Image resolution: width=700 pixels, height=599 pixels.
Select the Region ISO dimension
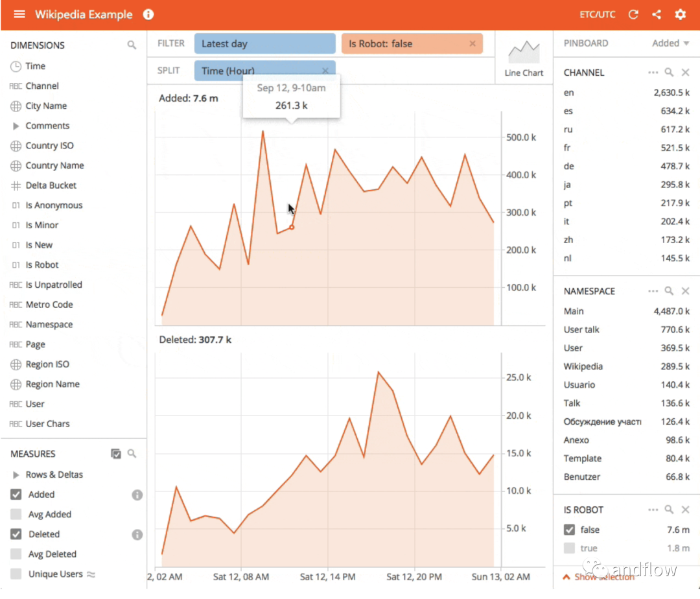click(47, 364)
